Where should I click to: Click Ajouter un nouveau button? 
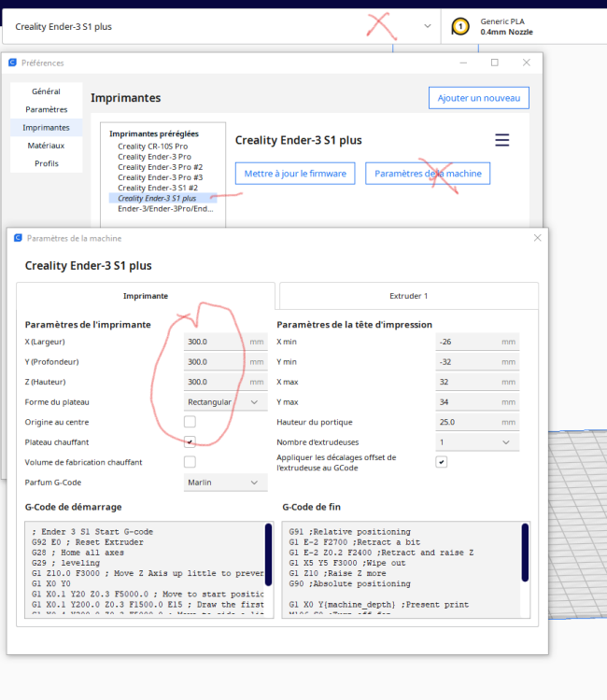[479, 98]
